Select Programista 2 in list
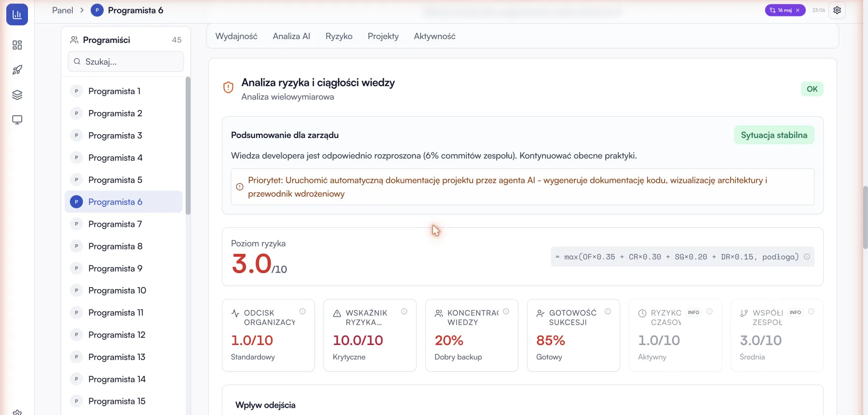Viewport: 868px width, 415px height. click(x=124, y=113)
